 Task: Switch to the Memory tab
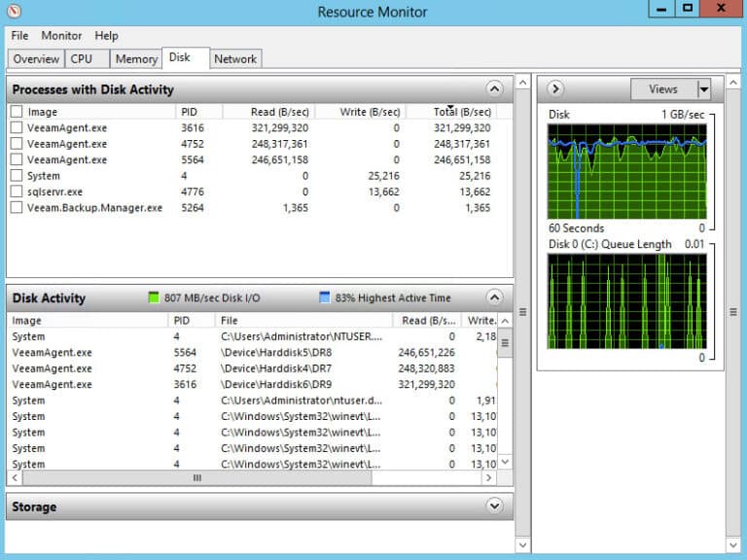[136, 59]
